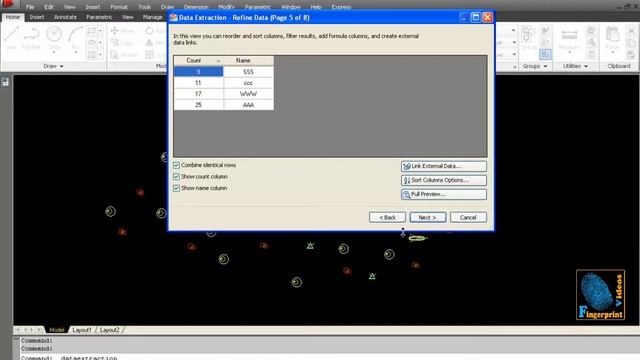Toggle Show name column checkbox
640x360 pixels.
click(176, 188)
